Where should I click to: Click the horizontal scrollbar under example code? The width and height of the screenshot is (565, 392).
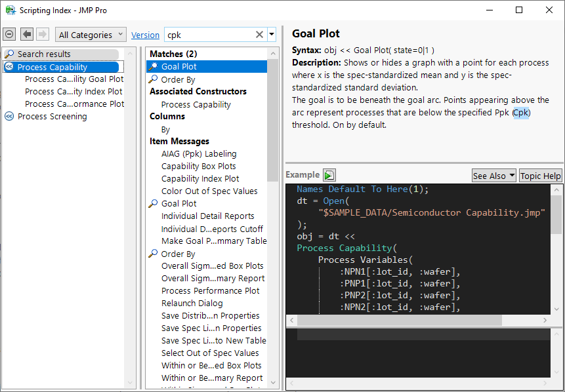click(x=400, y=321)
